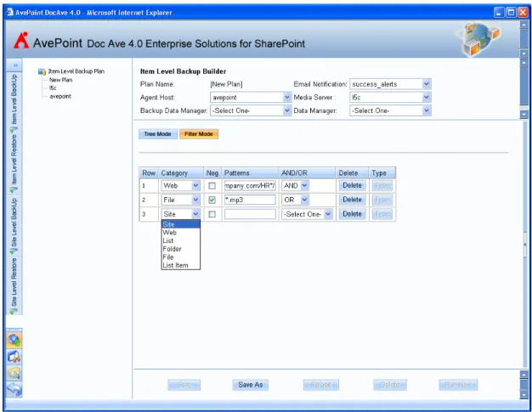Image resolution: width=532 pixels, height=412 pixels.
Task: Close row 3 Category dropdown showing Site
Action: (181, 214)
